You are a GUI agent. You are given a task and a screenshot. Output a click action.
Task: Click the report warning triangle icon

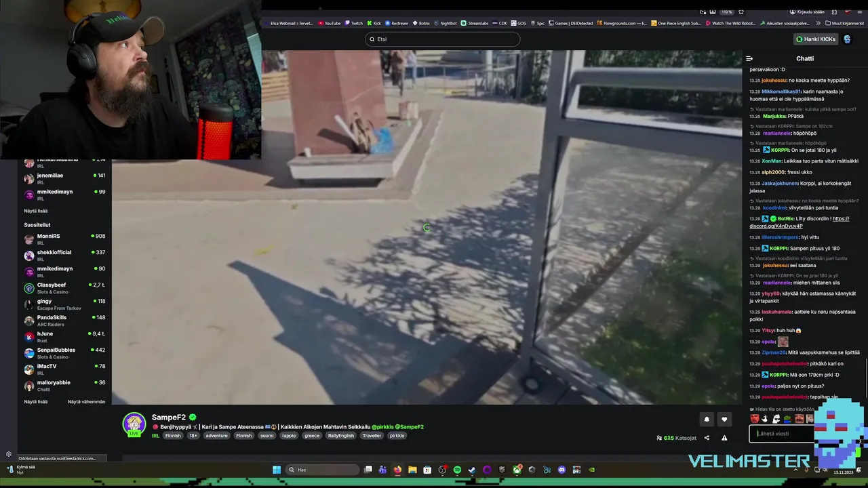(724, 438)
